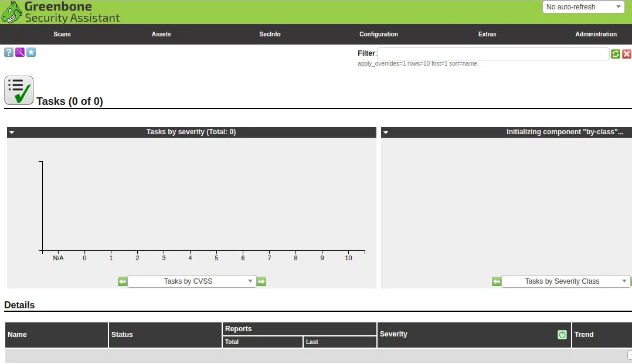Screen dimensions: 632x364
Task: Open the Tasks by CVSS chart selector
Action: pos(192,281)
